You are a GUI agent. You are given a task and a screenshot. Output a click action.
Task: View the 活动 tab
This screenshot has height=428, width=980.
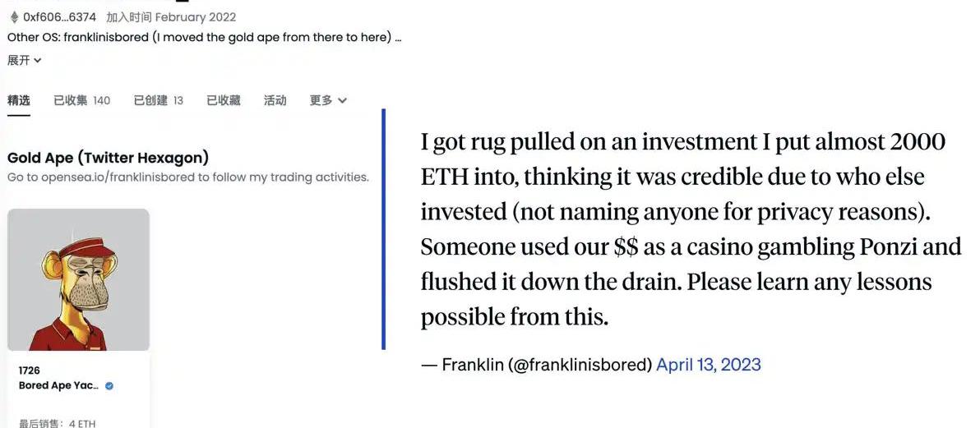coord(275,100)
